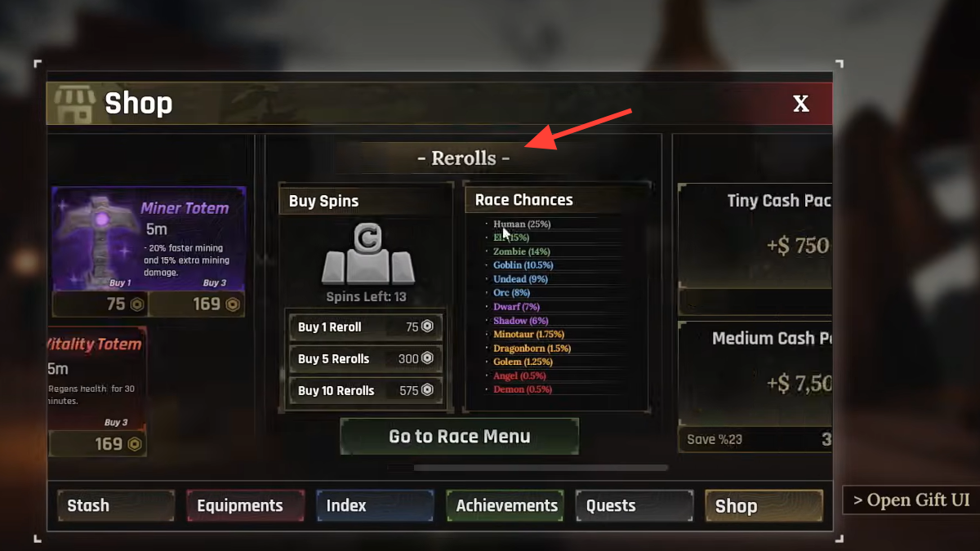Open the Quests tab
Viewport: 980px width, 551px height.
tap(635, 505)
